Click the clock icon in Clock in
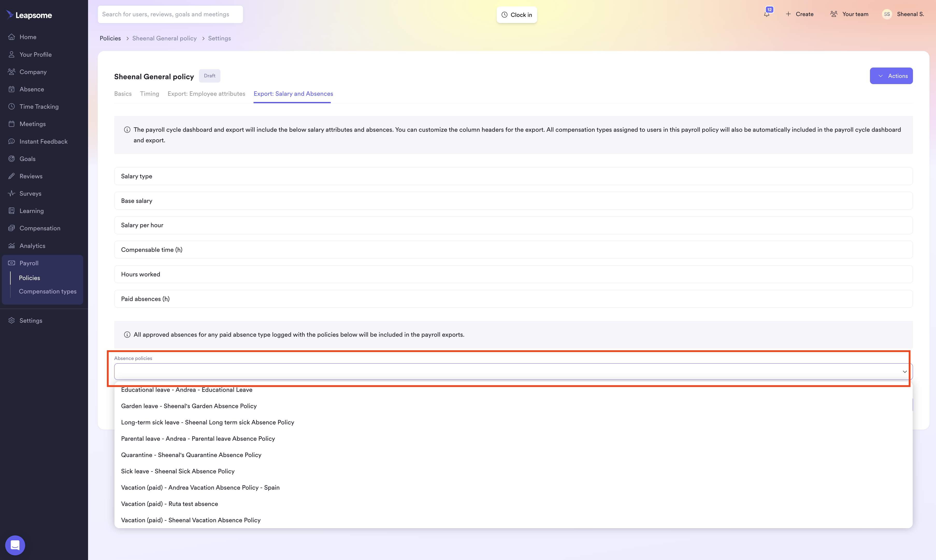This screenshot has width=936, height=560. tap(505, 15)
